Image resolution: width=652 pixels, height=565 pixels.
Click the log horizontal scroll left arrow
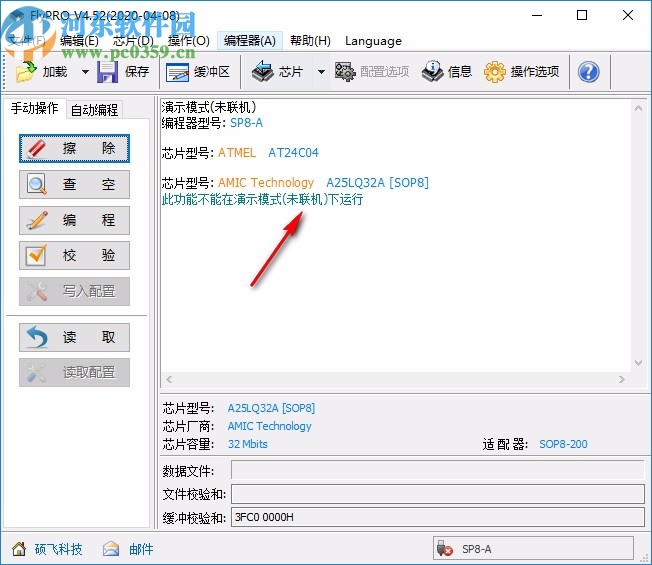point(169,379)
